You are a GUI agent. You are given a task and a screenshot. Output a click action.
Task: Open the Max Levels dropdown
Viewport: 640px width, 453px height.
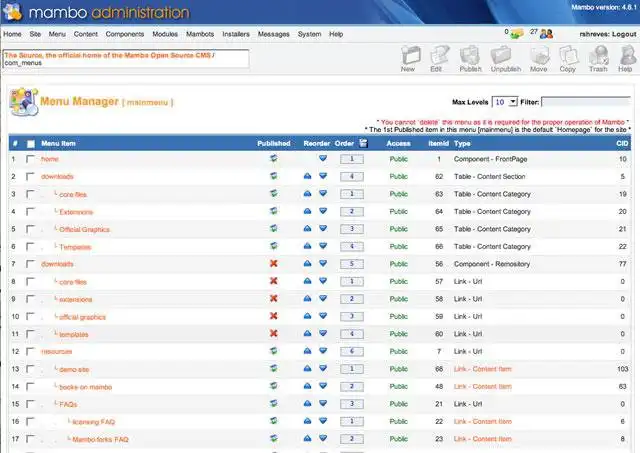click(505, 102)
